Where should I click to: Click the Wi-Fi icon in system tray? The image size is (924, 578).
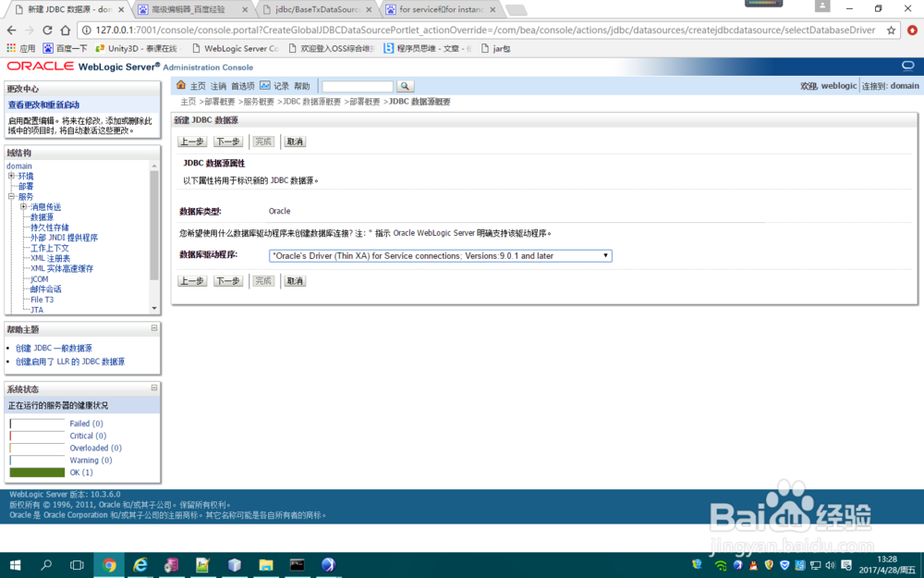point(720,565)
